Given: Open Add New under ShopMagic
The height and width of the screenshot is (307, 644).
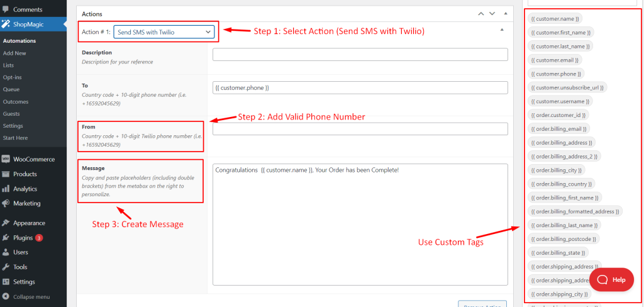Looking at the screenshot, I should point(14,53).
